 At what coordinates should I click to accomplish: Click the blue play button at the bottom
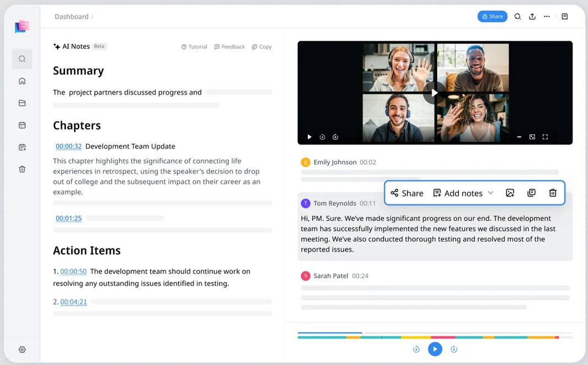(435, 349)
